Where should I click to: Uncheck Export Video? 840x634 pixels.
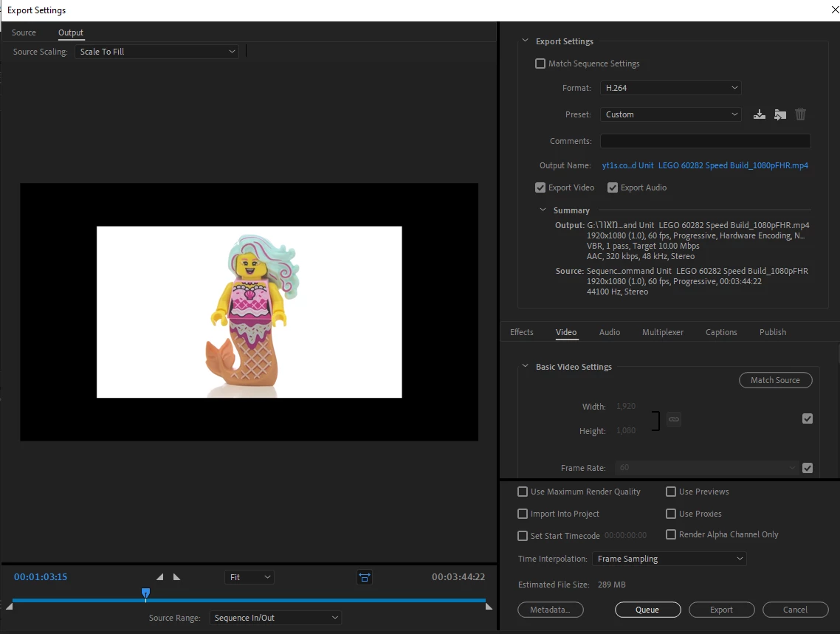pyautogui.click(x=540, y=187)
